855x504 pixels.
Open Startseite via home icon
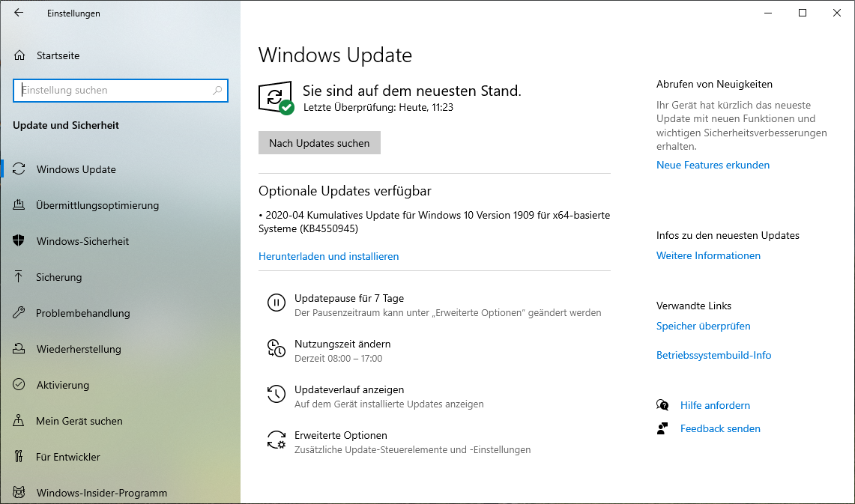click(19, 55)
